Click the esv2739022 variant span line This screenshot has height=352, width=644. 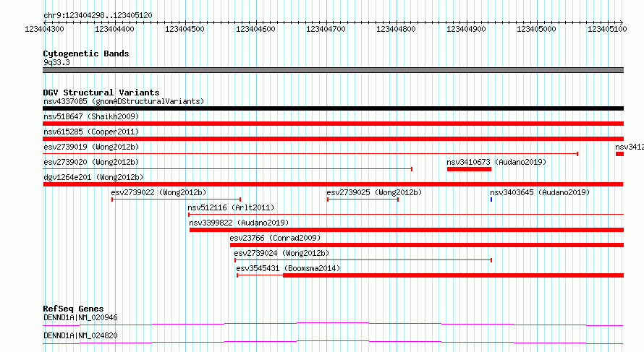[x=177, y=199]
